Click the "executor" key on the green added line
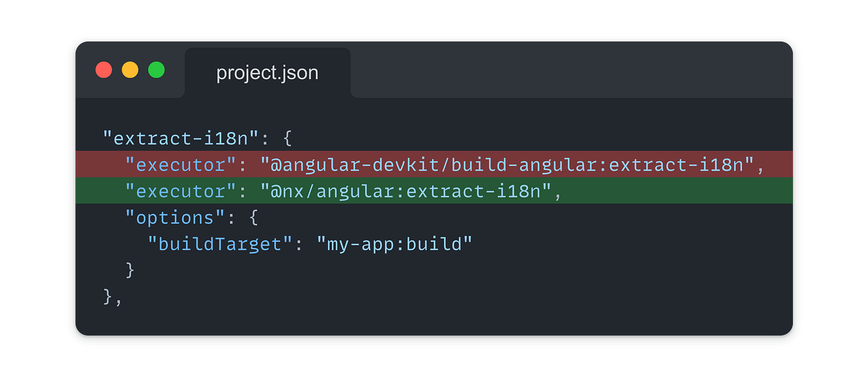Screen dimensions: 868x377 (x=175, y=191)
